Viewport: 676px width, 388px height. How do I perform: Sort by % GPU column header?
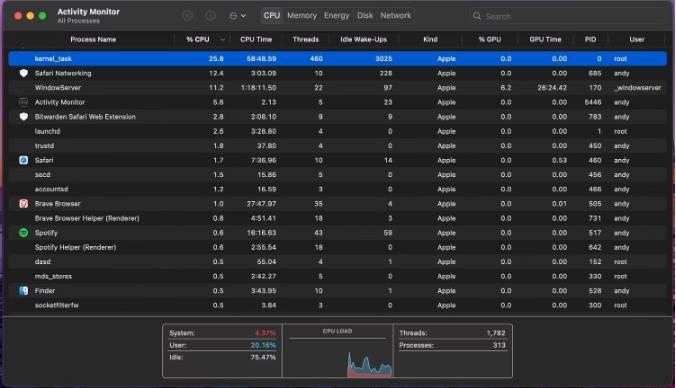[490, 39]
